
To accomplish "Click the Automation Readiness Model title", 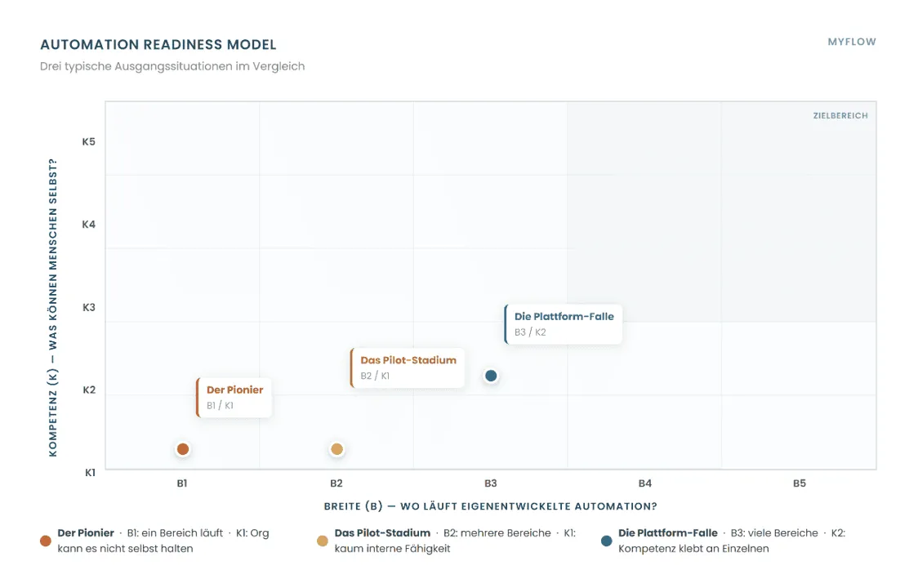I will coord(158,45).
